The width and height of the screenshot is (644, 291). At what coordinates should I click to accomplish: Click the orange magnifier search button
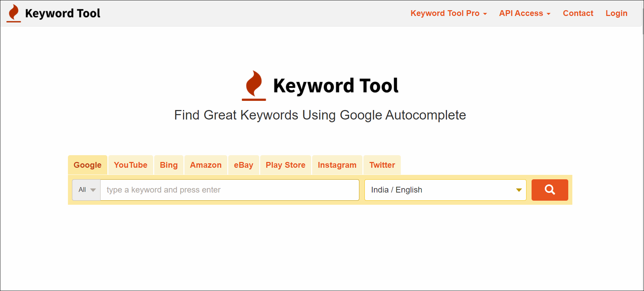(x=550, y=190)
